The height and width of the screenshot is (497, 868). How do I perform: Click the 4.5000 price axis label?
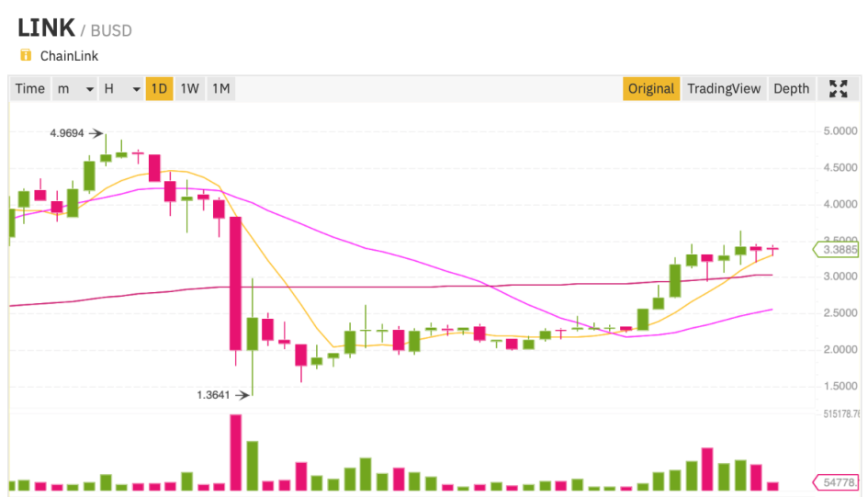pos(840,168)
